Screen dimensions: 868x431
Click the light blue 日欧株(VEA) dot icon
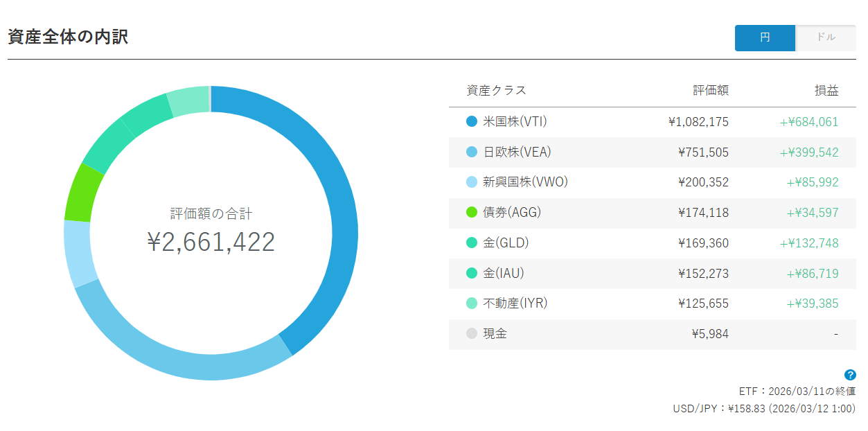tap(472, 152)
